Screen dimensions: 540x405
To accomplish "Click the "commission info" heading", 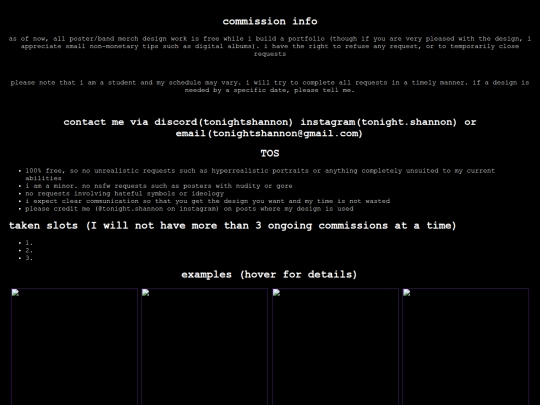I will [x=270, y=21].
